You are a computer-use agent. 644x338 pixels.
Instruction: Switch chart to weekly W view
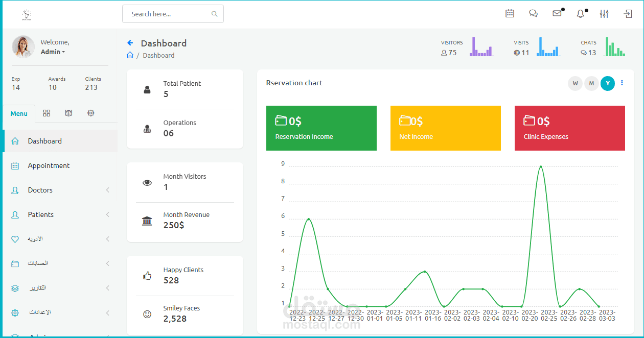(575, 83)
